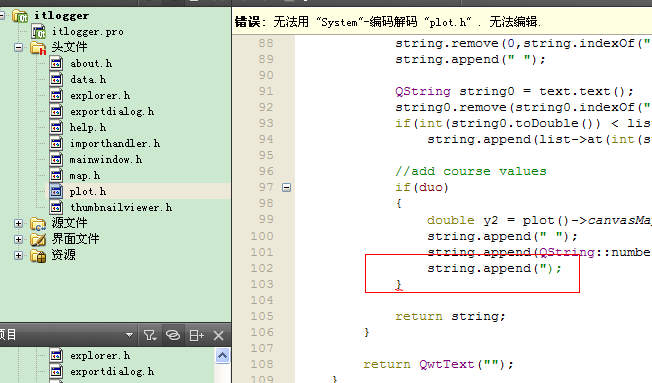Open the lower panel view selector dropdown
Image resolution: width=652 pixels, height=383 pixels.
(129, 335)
